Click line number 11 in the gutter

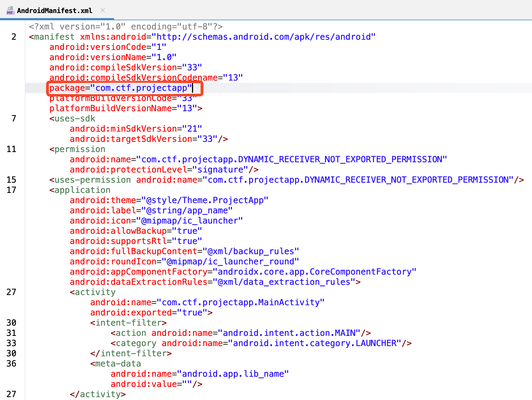[x=11, y=149]
